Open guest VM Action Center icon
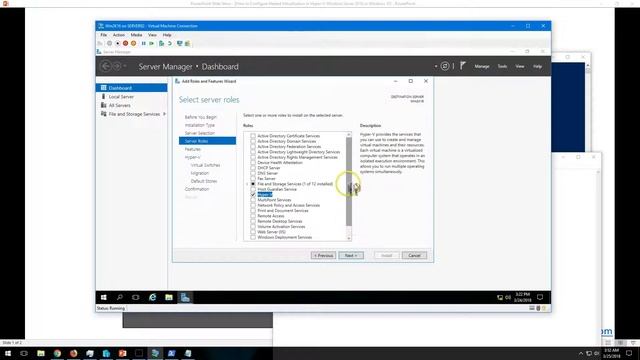640x360 pixels. [540, 298]
